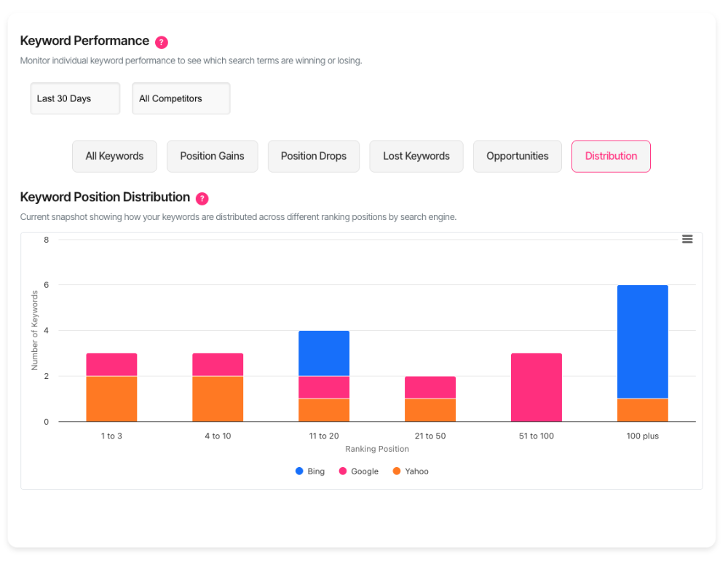Screen dimensions: 728x561
Task: Open the Position Drops tab
Action: [313, 156]
